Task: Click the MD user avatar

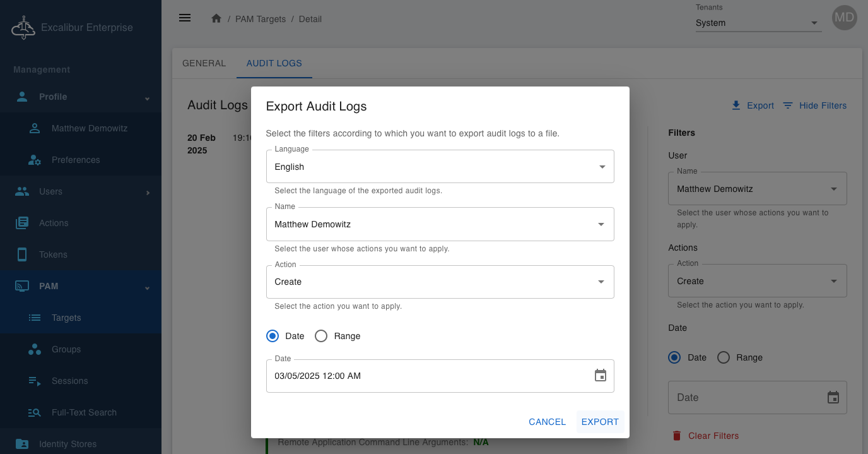Action: pos(844,18)
